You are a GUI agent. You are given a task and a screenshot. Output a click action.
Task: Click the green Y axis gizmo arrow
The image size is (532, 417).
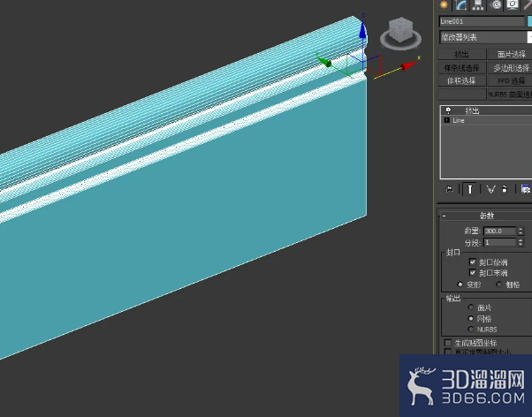tap(324, 62)
